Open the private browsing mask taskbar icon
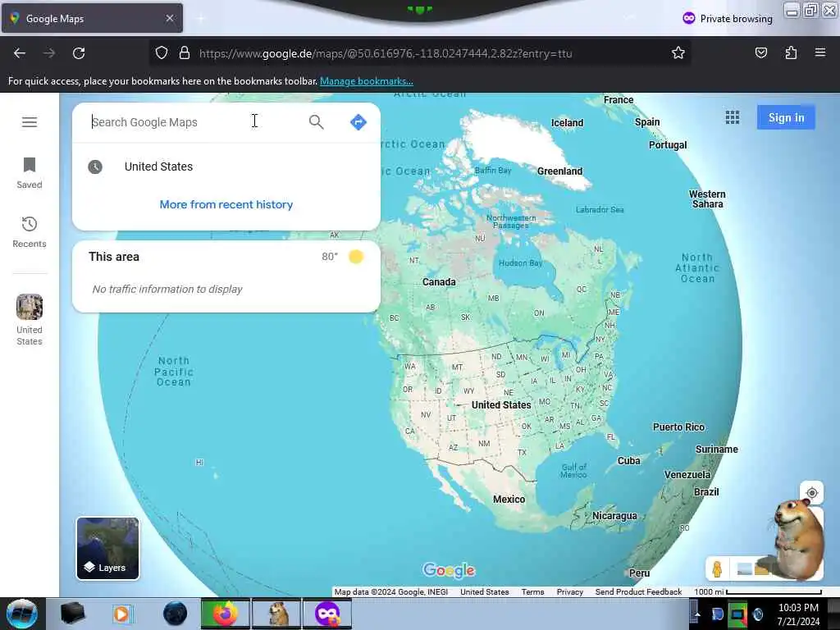Screen dimensions: 840x630 point(327,614)
